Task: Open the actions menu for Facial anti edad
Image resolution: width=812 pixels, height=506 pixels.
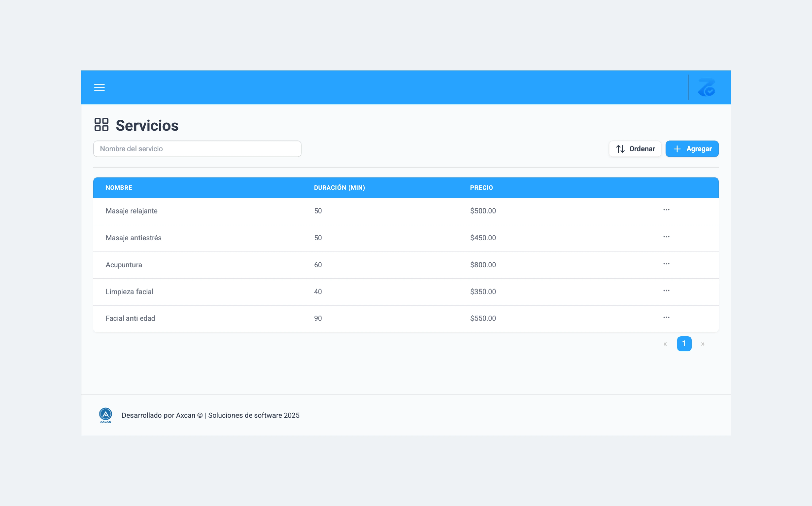Action: [x=666, y=318]
